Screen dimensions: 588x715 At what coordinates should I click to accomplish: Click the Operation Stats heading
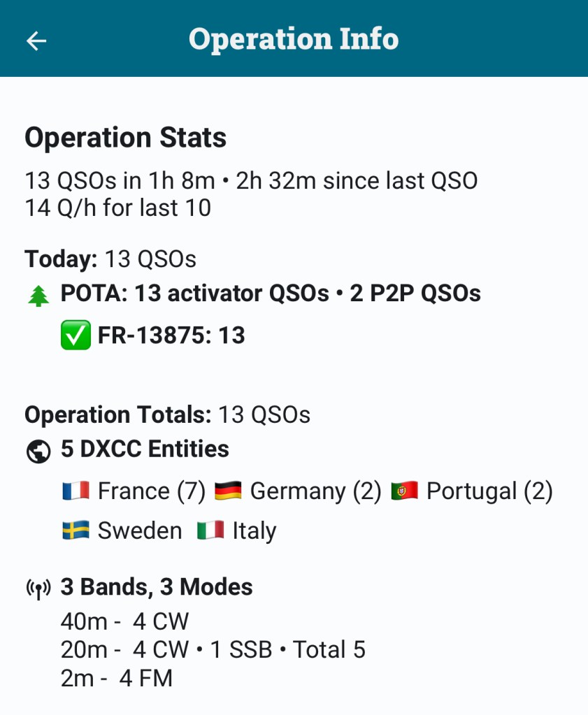tap(126, 138)
